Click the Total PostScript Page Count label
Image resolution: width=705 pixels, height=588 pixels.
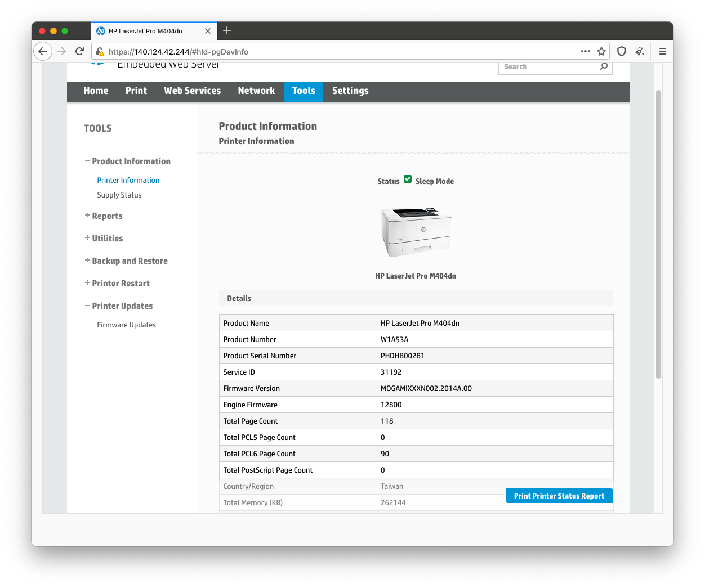point(268,470)
